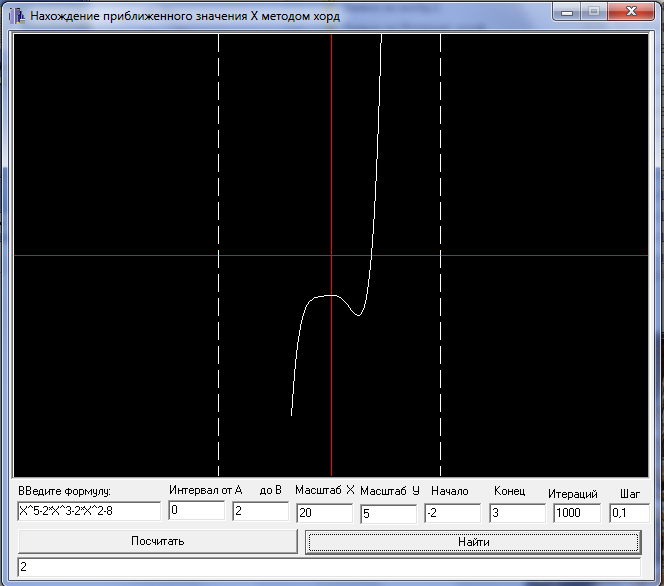Screen dimensions: 664x586
Task: Click the label 'Интервал от А'
Action: tap(205, 490)
